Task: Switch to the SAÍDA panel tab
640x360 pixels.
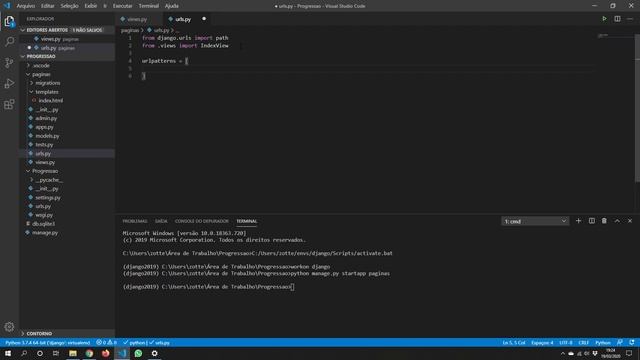Action: point(161,221)
